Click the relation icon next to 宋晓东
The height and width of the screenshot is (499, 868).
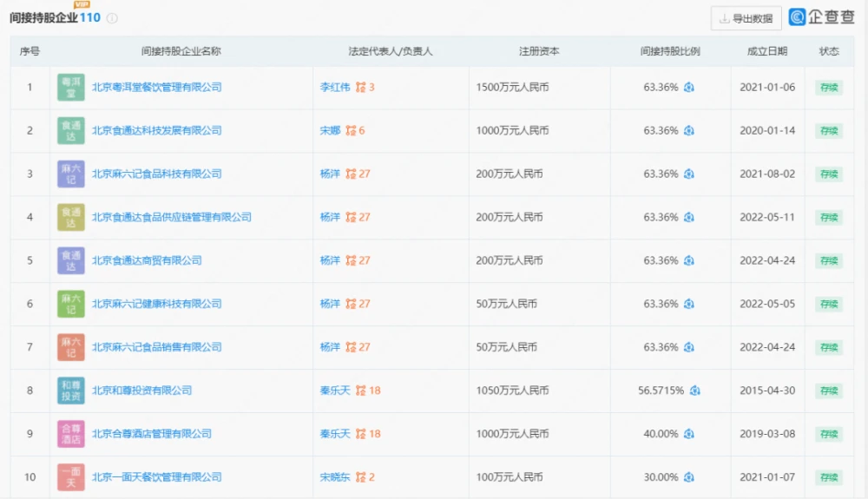point(360,477)
